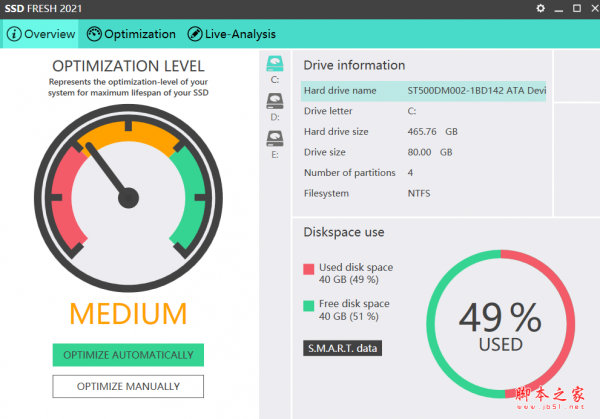Click the Drive letter label
The image size is (600, 419).
(328, 111)
